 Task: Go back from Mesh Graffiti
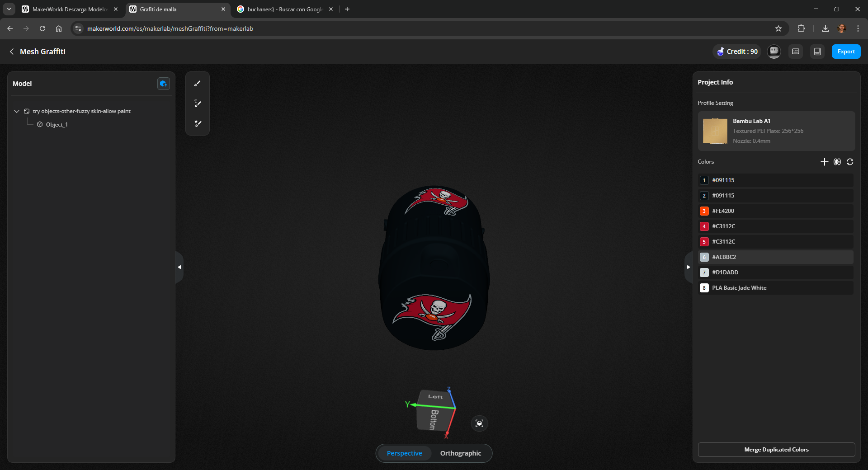click(12, 52)
